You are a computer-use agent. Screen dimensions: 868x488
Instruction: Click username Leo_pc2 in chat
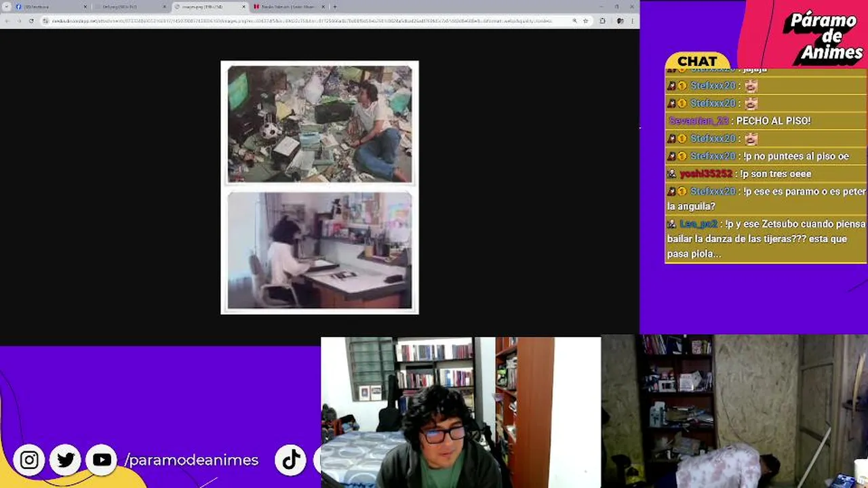click(x=698, y=224)
